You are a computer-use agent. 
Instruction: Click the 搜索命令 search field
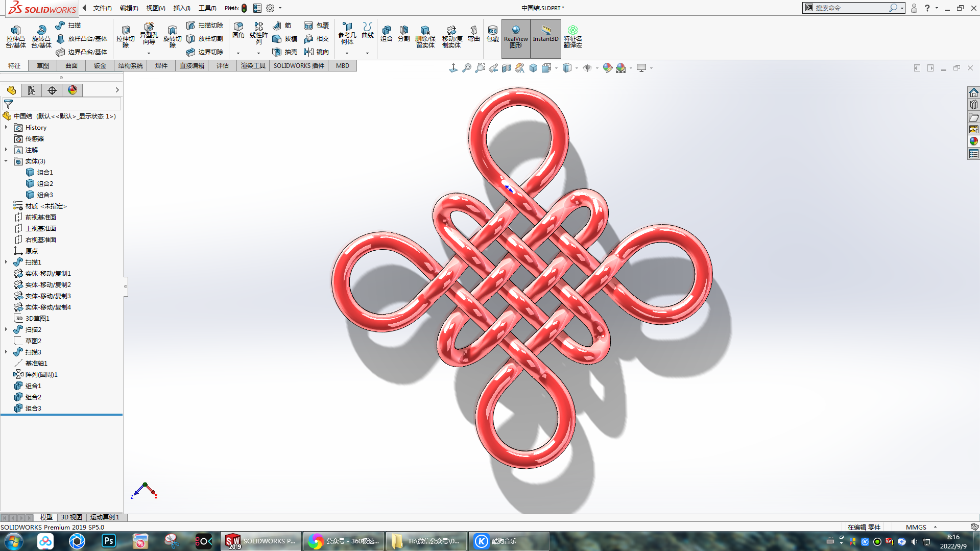pyautogui.click(x=851, y=8)
